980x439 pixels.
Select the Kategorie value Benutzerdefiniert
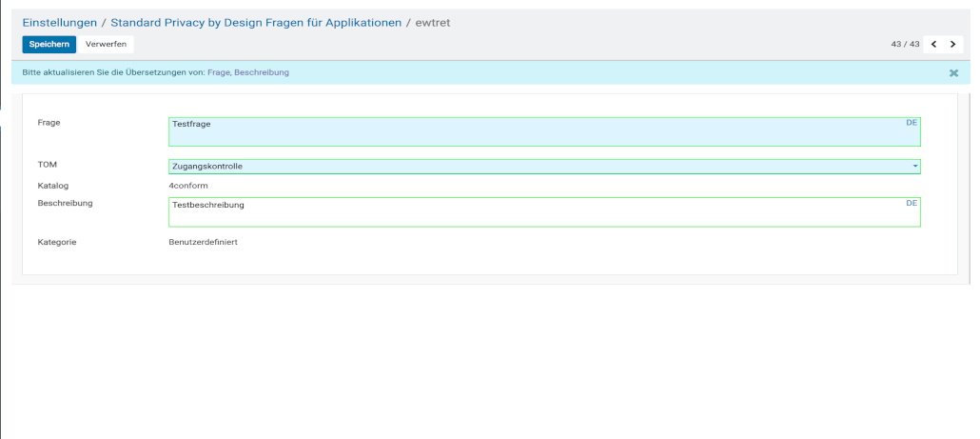[203, 242]
